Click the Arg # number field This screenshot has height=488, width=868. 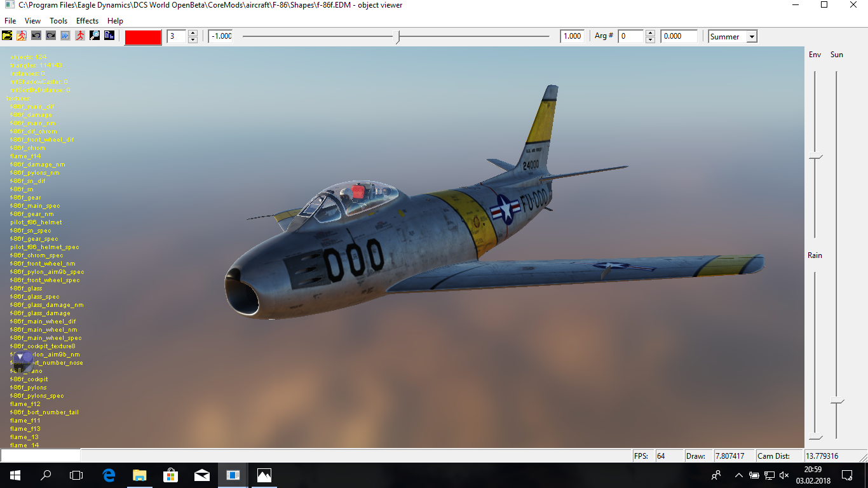coord(632,36)
